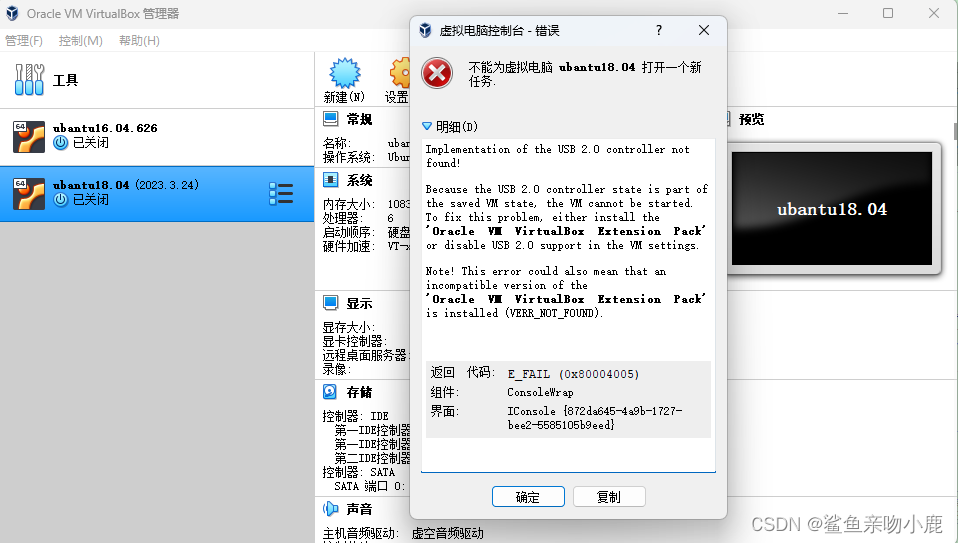Open the Help (帮助) menu
Screen dimensions: 958x543
pos(139,40)
